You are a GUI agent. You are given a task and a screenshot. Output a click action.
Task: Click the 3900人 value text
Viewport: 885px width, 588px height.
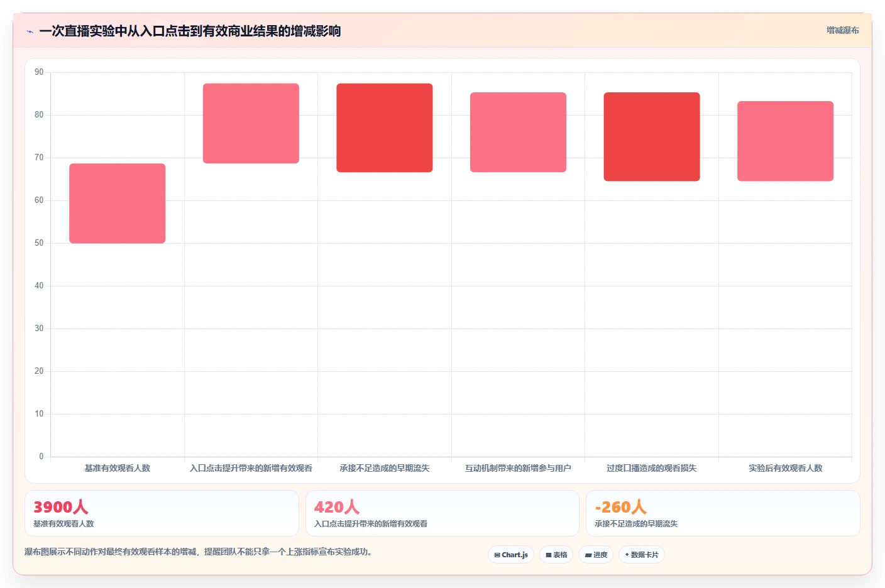point(60,507)
